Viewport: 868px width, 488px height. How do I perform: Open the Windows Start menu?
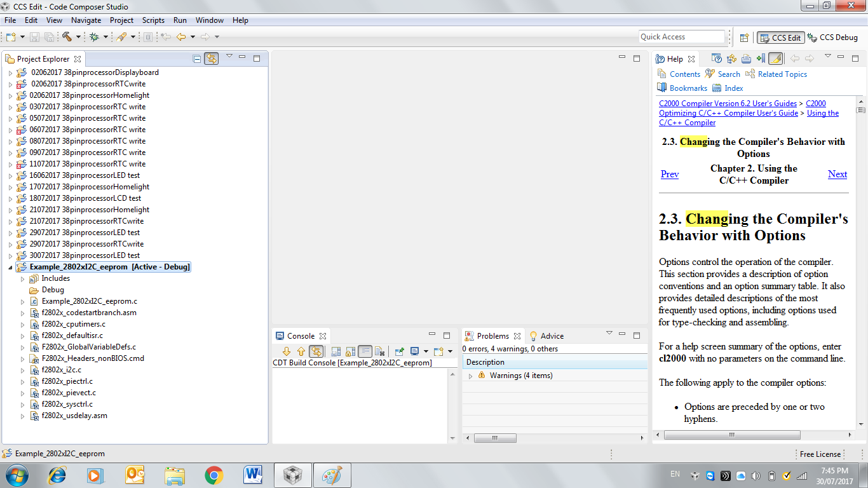17,475
